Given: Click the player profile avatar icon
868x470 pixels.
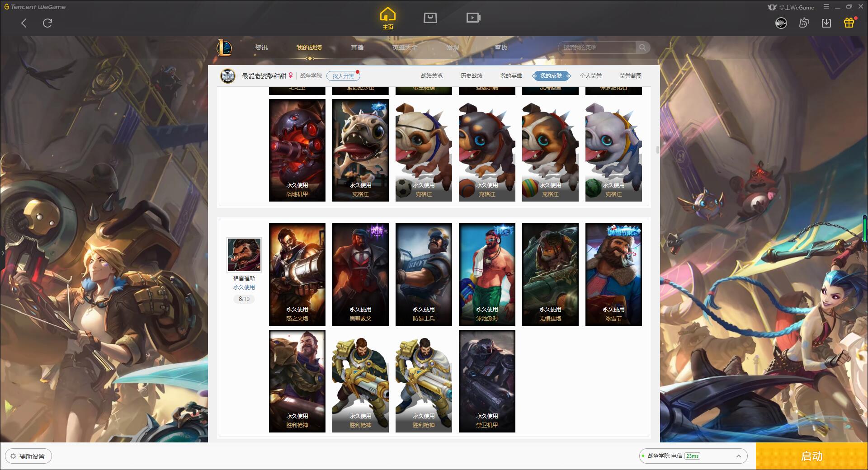Looking at the screenshot, I should (228, 76).
